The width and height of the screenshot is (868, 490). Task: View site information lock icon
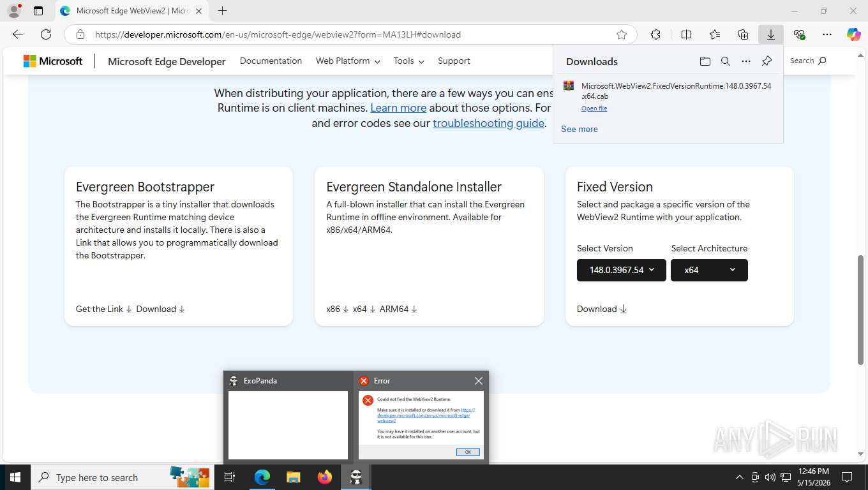(80, 34)
